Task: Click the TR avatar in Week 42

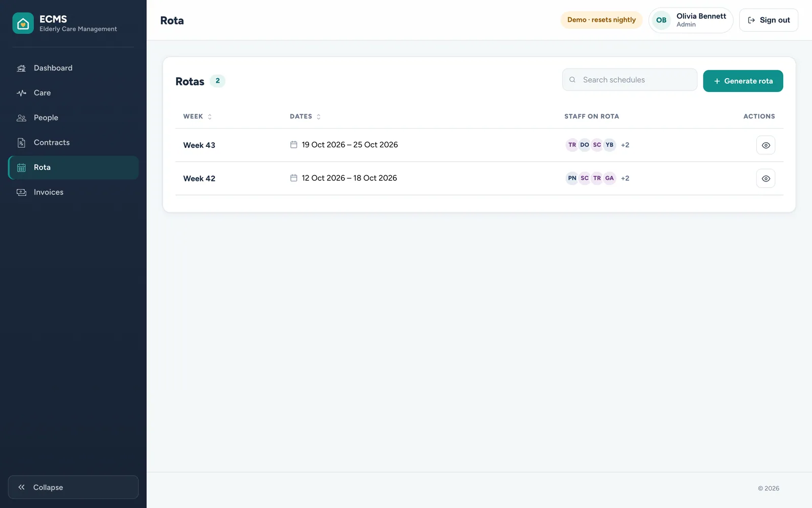Action: coord(597,178)
